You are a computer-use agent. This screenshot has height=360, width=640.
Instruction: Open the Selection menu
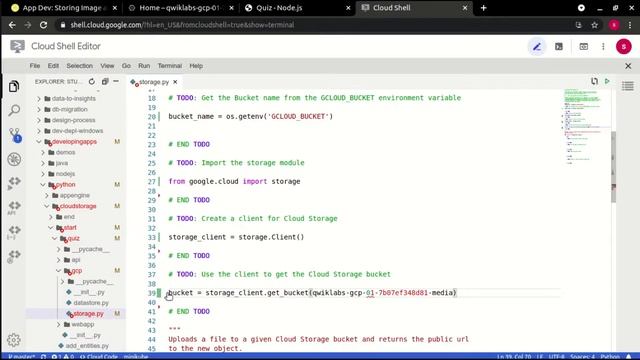coord(80,66)
